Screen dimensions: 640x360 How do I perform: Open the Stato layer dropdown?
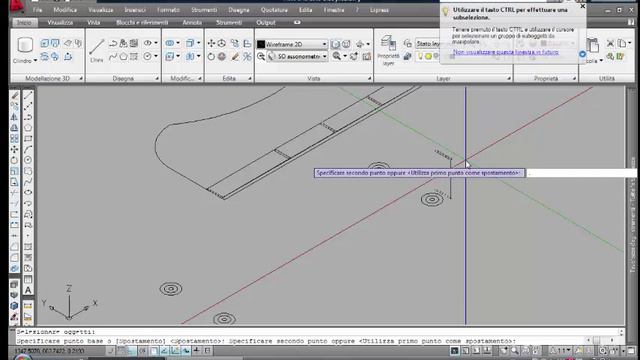click(x=427, y=44)
